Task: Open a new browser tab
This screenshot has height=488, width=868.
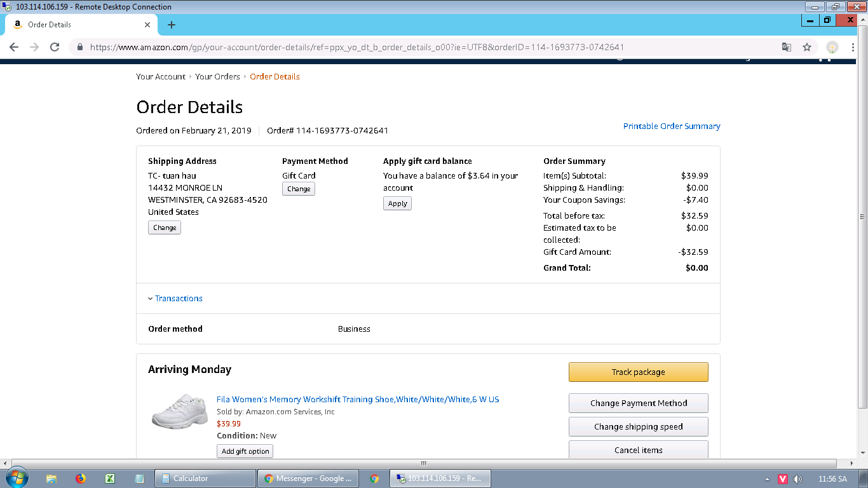Action: 171,25
